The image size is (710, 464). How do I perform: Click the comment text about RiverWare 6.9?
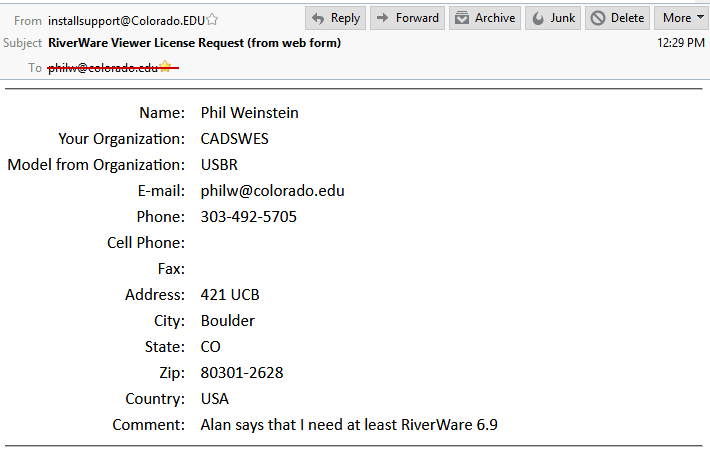pos(349,425)
